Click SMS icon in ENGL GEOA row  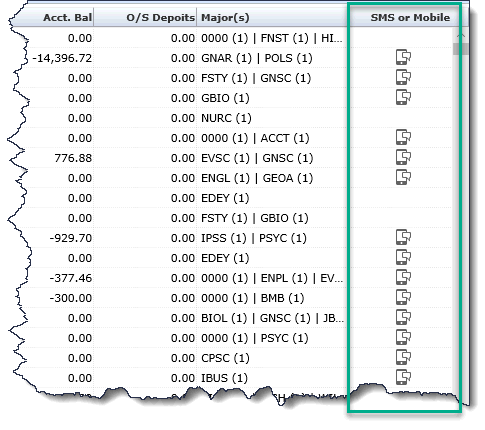coord(403,177)
